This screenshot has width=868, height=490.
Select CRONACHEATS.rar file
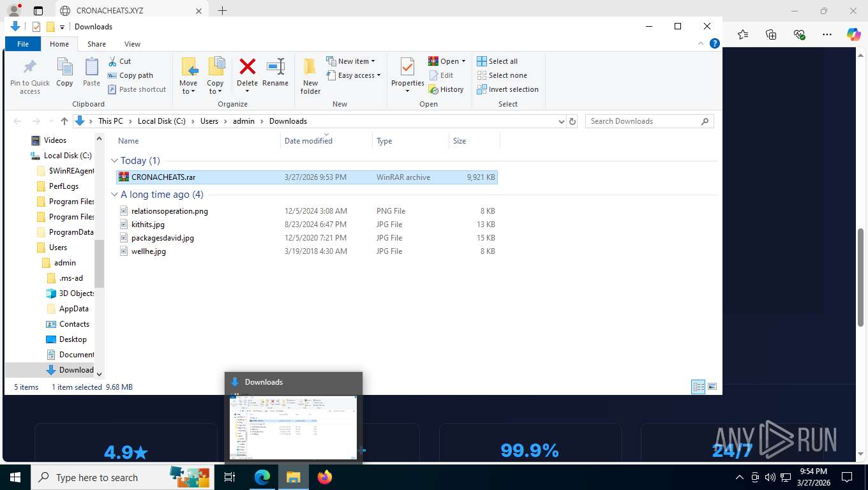[307, 177]
